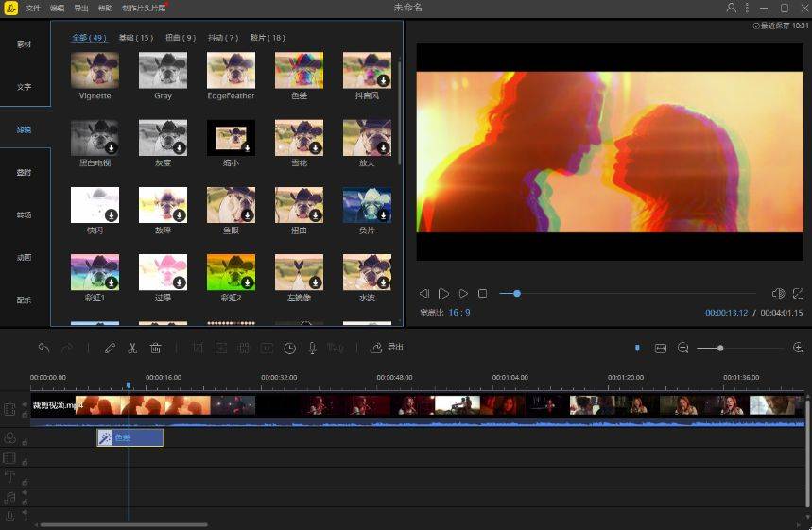Lock the main video track
Screen dimensions: 812x530
tap(25, 415)
